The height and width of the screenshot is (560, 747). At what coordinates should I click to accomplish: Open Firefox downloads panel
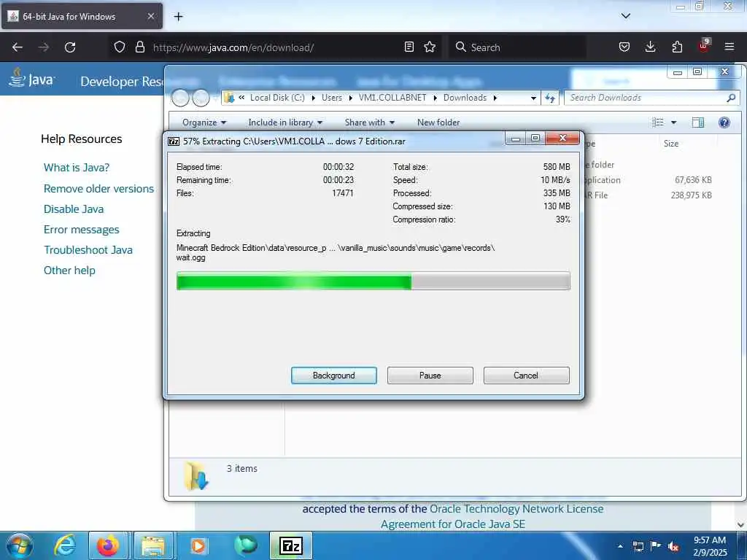click(650, 47)
